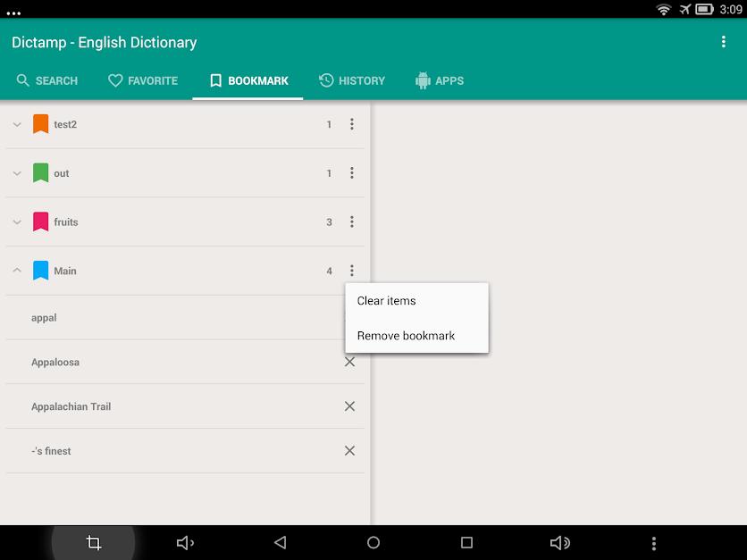This screenshot has height=560, width=747.
Task: Tap the clock showing 3:09
Action: click(730, 9)
